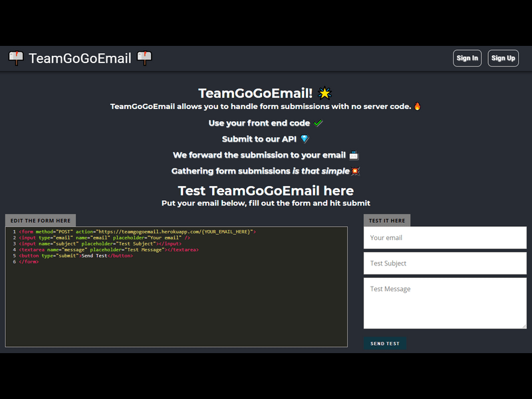Click the Send Test button text in code
The width and height of the screenshot is (532, 399).
pos(93,254)
